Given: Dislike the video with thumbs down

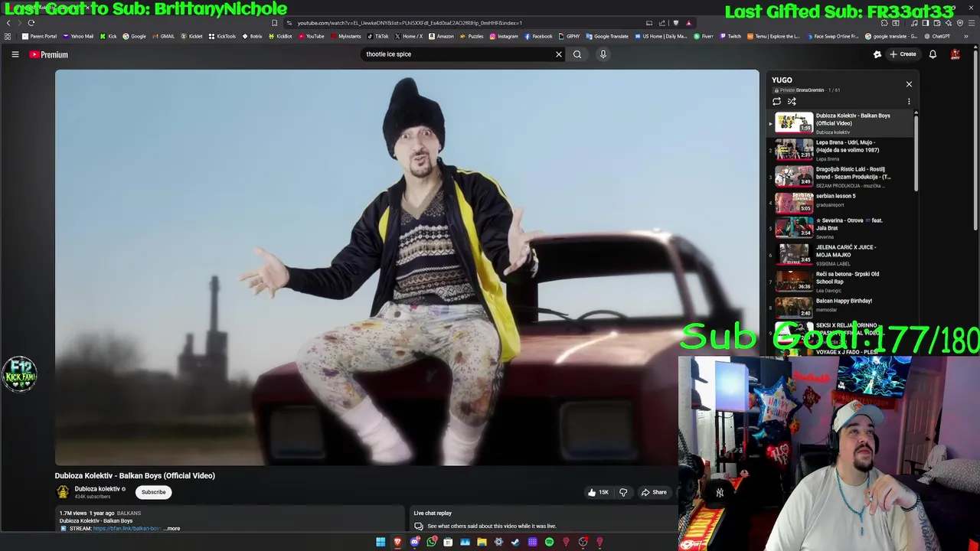Looking at the screenshot, I should (x=623, y=492).
